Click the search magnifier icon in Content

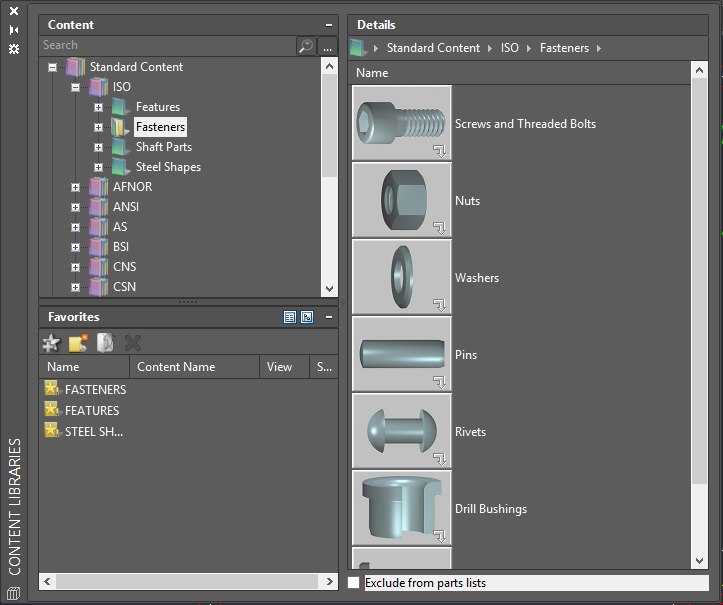[306, 46]
